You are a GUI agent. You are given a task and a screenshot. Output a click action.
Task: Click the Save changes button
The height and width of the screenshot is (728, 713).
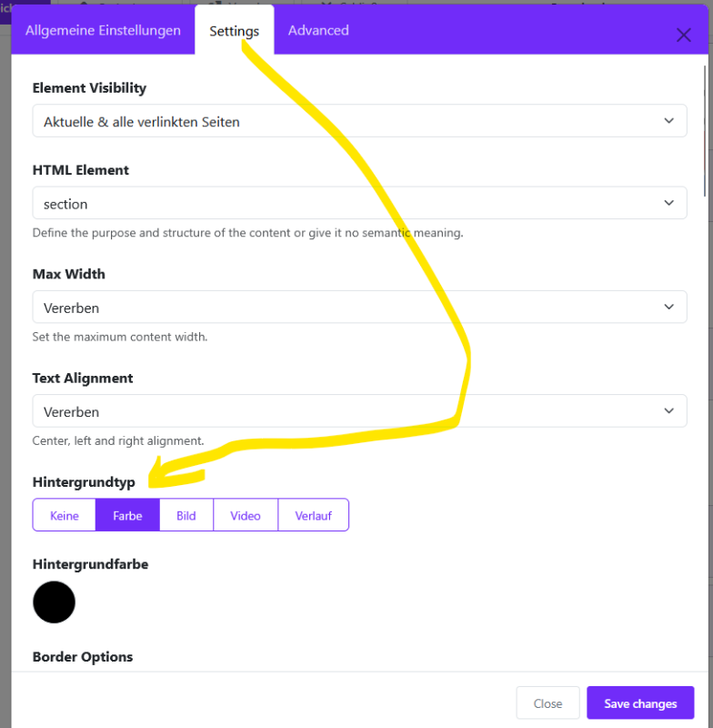point(640,703)
